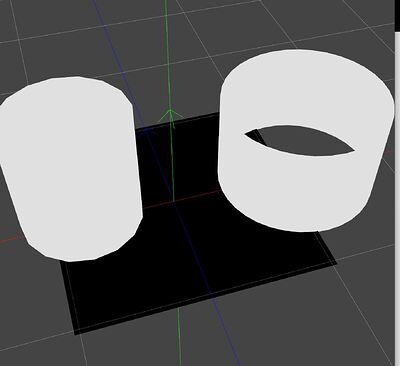The image size is (400, 366).
Task: Click the red axis line beside the solid cylinder
Action: click(12, 239)
